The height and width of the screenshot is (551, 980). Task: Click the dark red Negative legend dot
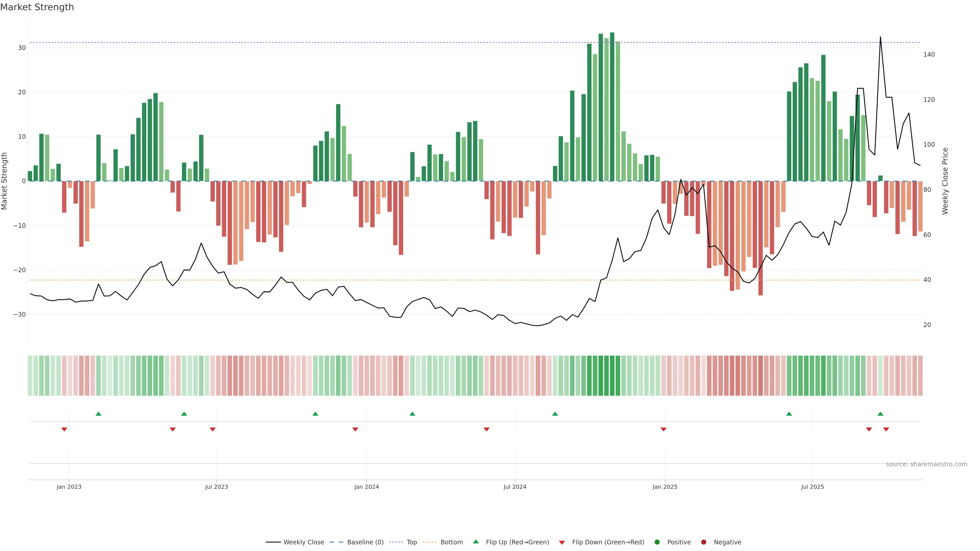[x=703, y=542]
